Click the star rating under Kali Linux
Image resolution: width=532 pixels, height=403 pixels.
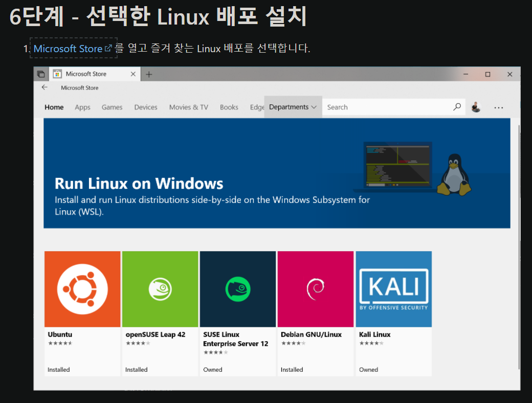(371, 343)
